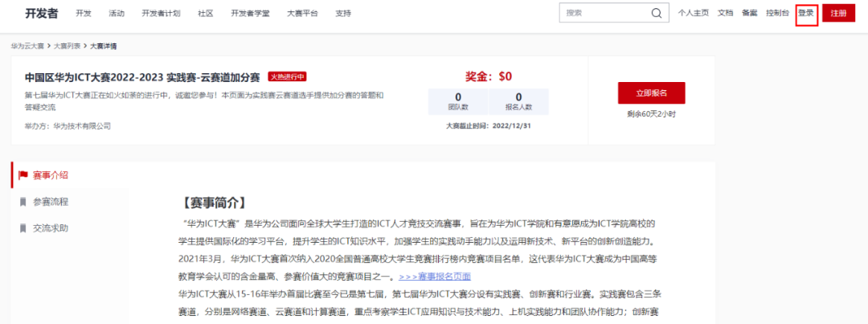This screenshot has height=324, width=868.
Task: Click the 立即报名 button
Action: [652, 93]
